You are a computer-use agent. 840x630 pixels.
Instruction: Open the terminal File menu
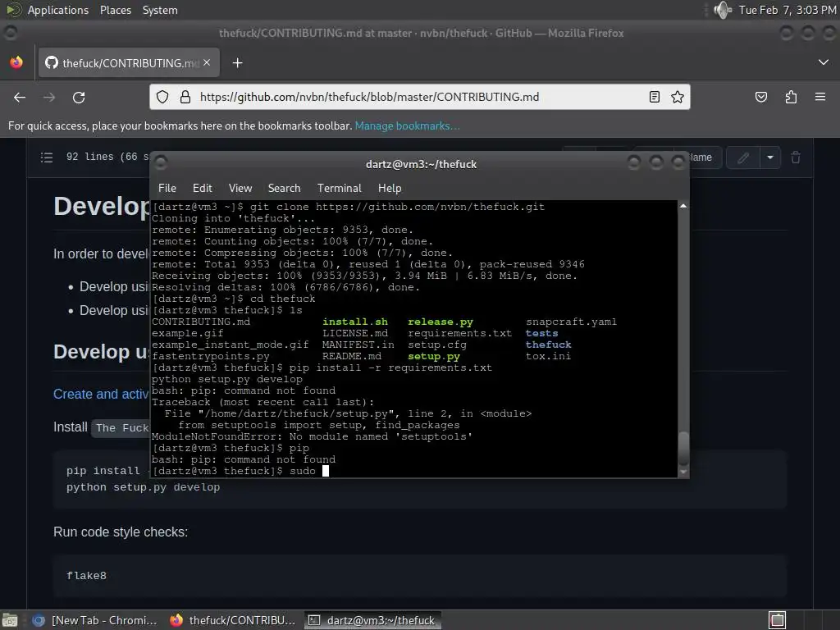pyautogui.click(x=167, y=188)
